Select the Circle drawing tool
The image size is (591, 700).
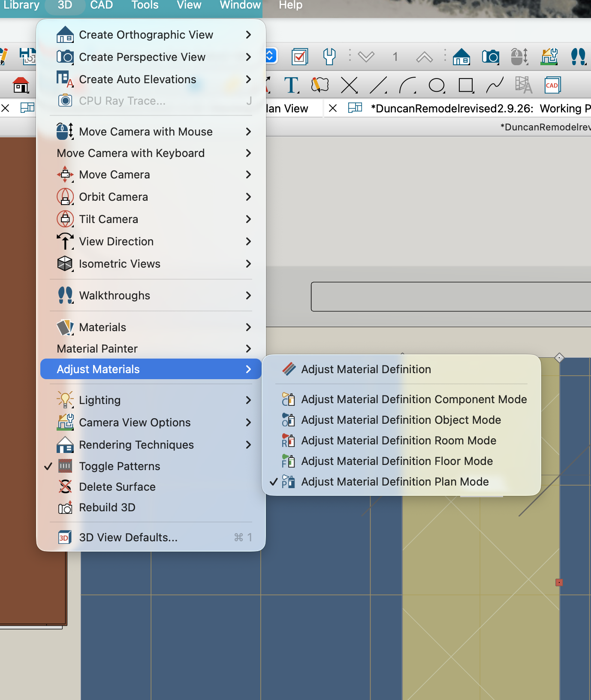(437, 85)
